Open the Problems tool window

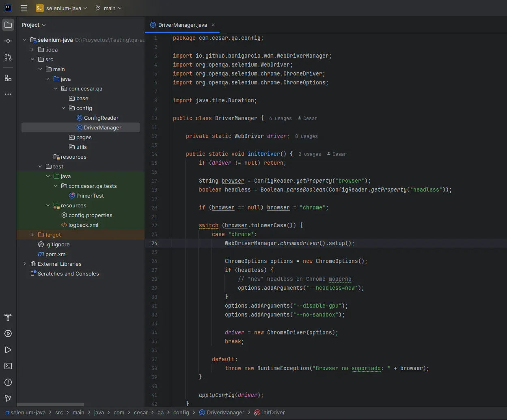pos(8,382)
